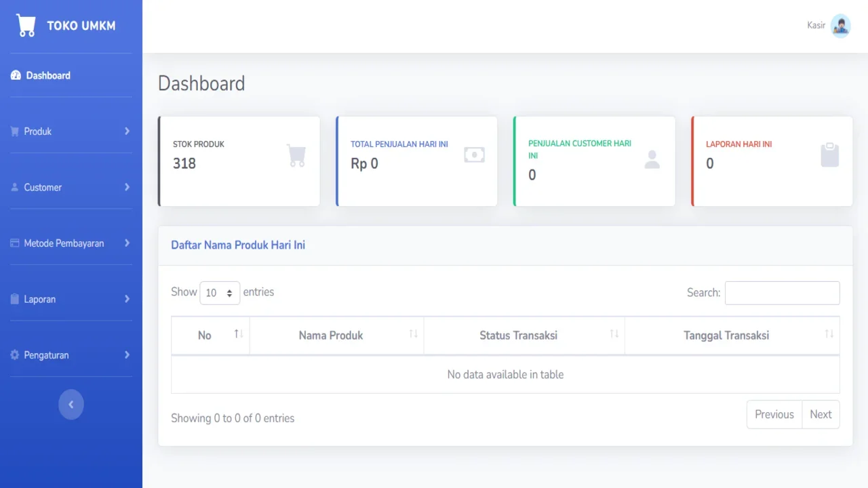
Task: Click the Kasir user avatar
Action: [x=840, y=26]
